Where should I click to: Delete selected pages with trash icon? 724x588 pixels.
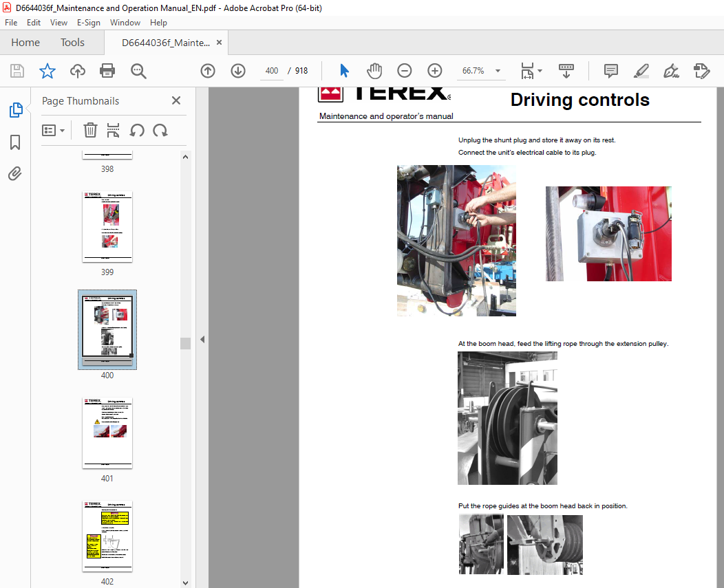(x=90, y=130)
